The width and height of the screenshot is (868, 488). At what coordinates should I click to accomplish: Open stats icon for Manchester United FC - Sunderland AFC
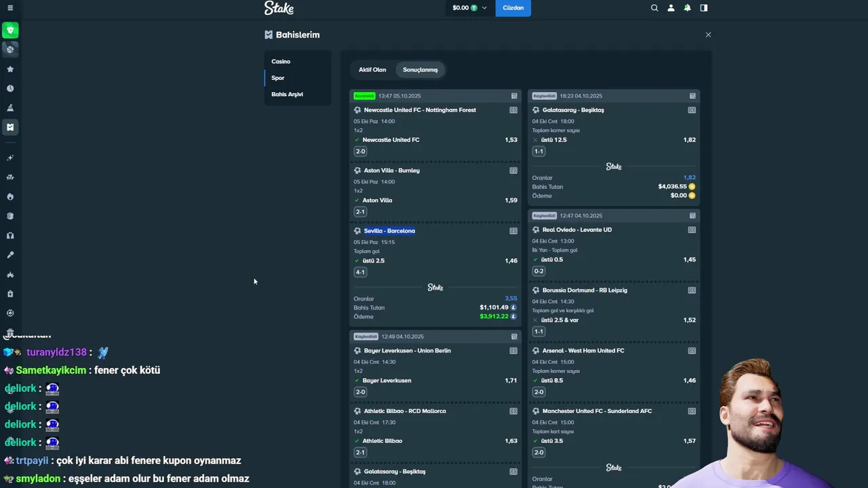tap(692, 411)
